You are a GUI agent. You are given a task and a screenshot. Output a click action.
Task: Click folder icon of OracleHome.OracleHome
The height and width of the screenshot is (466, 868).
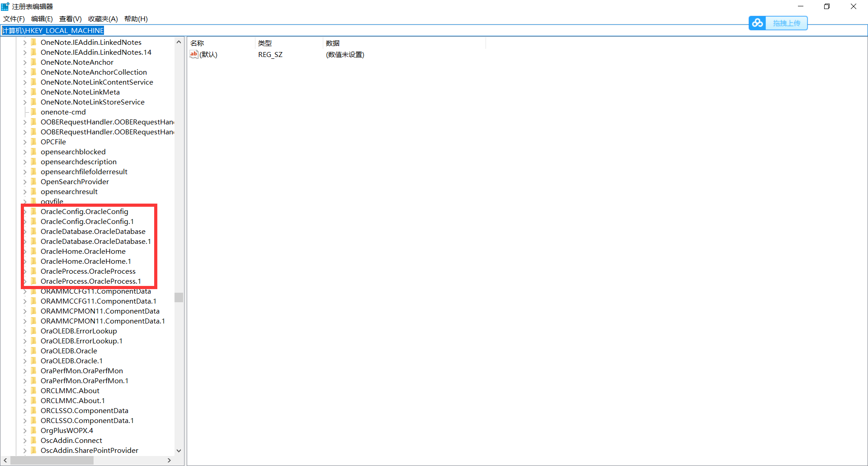click(33, 251)
